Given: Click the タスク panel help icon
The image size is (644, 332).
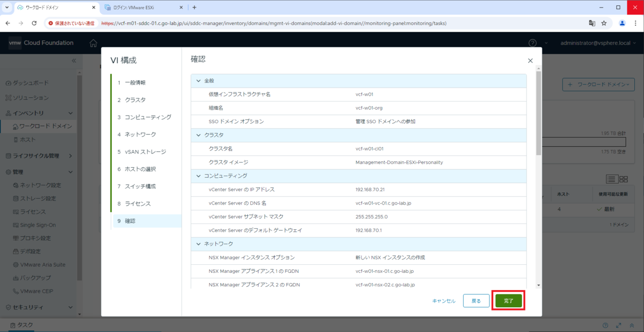Looking at the screenshot, I should pyautogui.click(x=605, y=326).
